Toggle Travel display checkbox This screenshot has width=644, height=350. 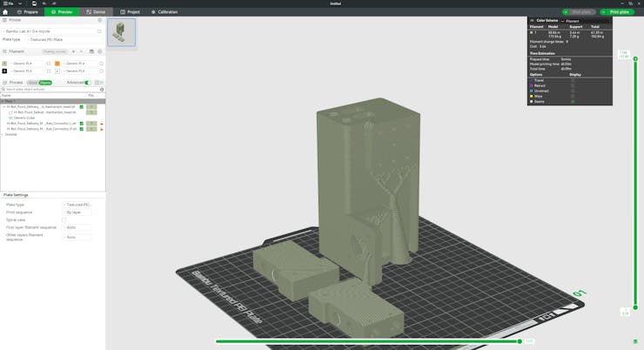(573, 80)
